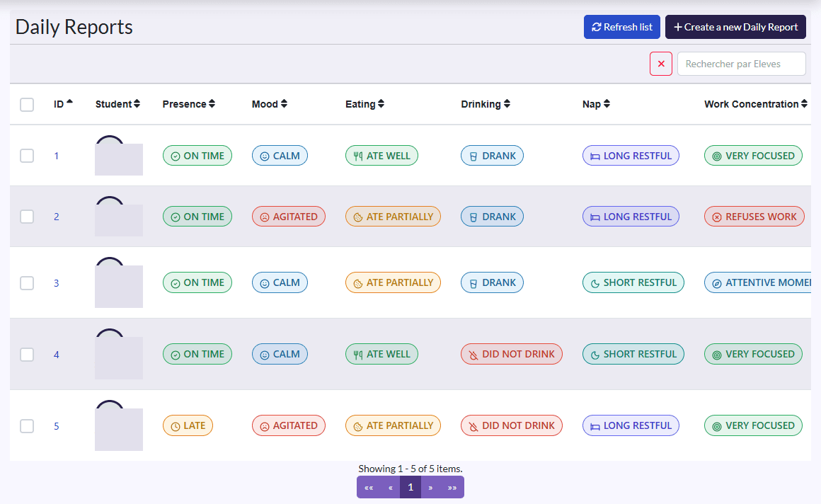Select page 1 in pagination
Screen dimensions: 821x504
tap(411, 487)
